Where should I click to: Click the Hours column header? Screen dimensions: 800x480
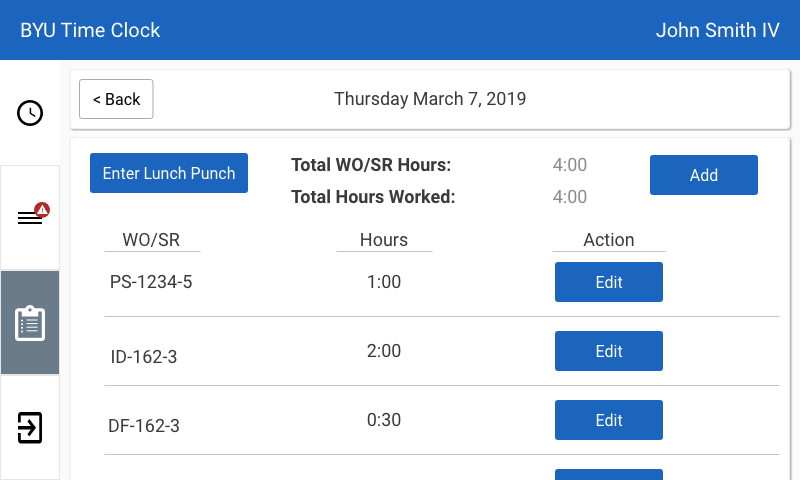click(x=384, y=240)
